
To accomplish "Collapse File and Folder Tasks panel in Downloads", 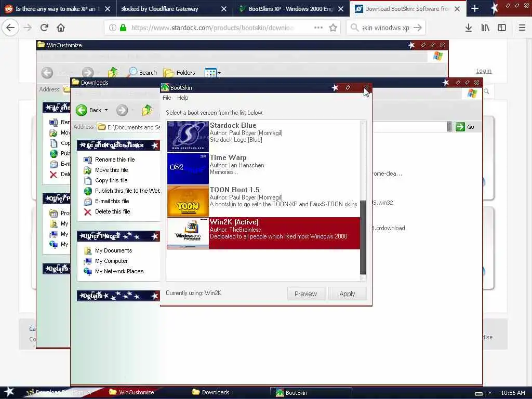I will [x=155, y=145].
